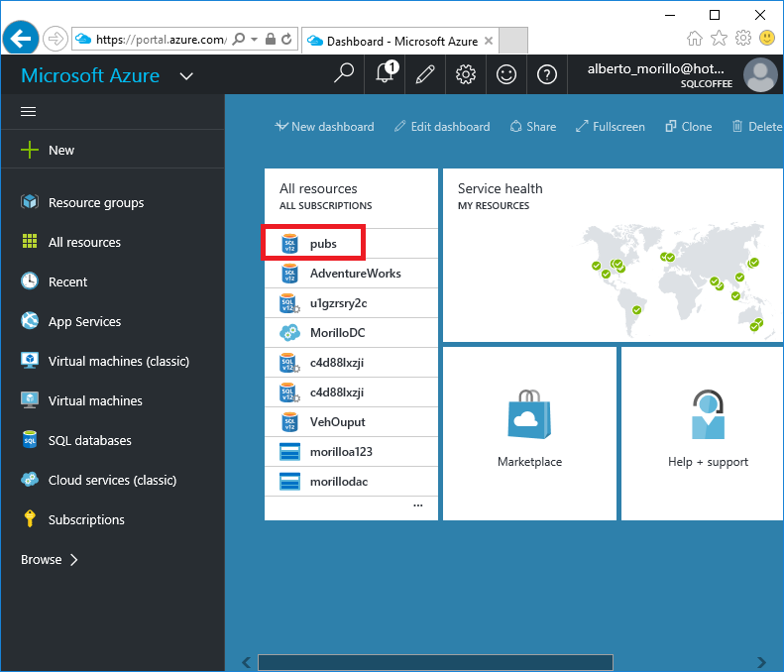This screenshot has height=672, width=784.
Task: Click Edit dashboard
Action: [442, 127]
